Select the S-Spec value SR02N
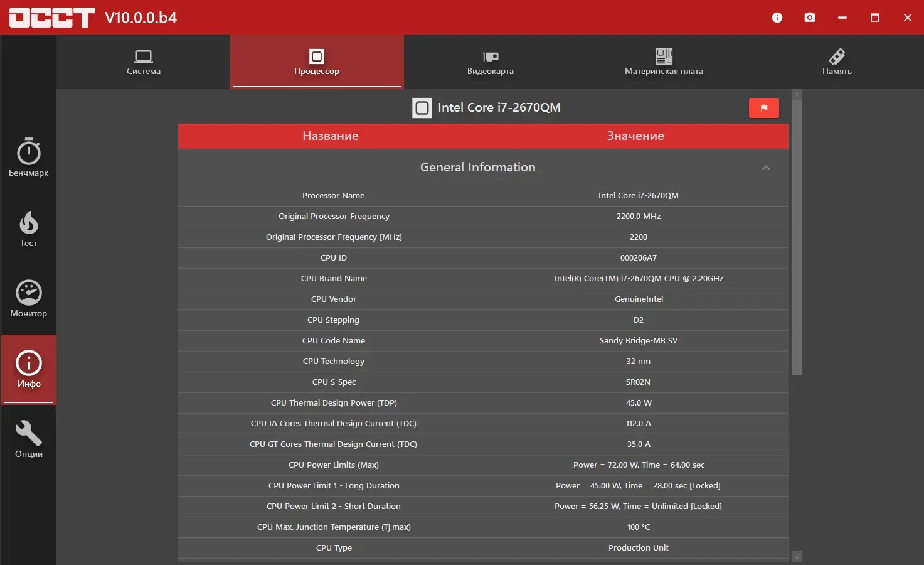The width and height of the screenshot is (924, 565). 639,382
